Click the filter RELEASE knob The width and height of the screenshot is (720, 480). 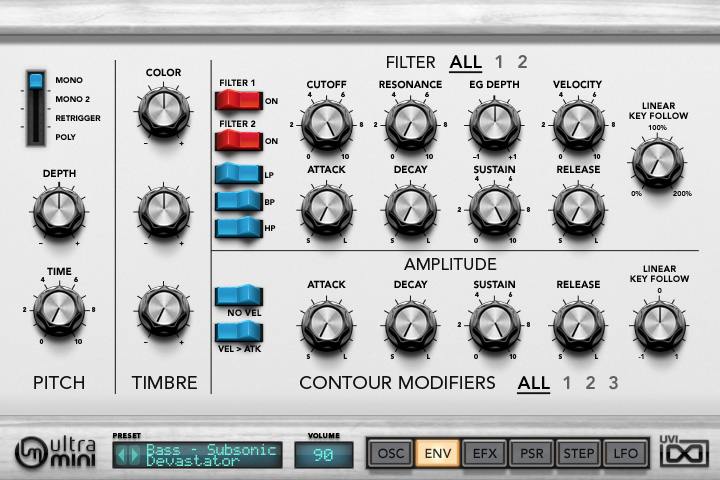click(x=579, y=209)
